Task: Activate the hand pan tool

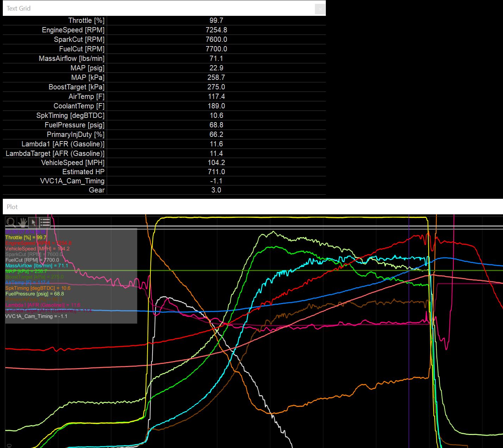Action: click(x=23, y=222)
